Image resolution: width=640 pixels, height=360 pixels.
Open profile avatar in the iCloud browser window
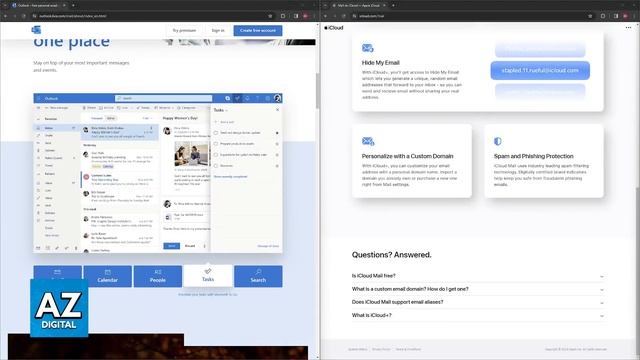[625, 16]
